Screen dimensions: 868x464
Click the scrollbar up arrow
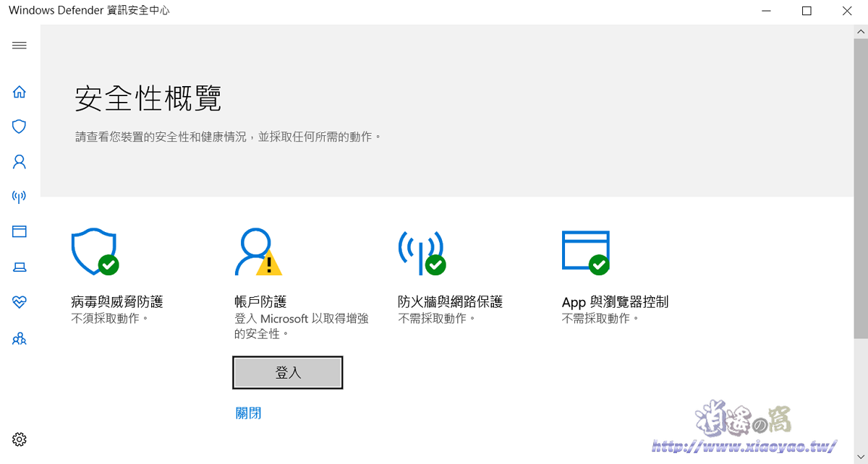pyautogui.click(x=860, y=31)
